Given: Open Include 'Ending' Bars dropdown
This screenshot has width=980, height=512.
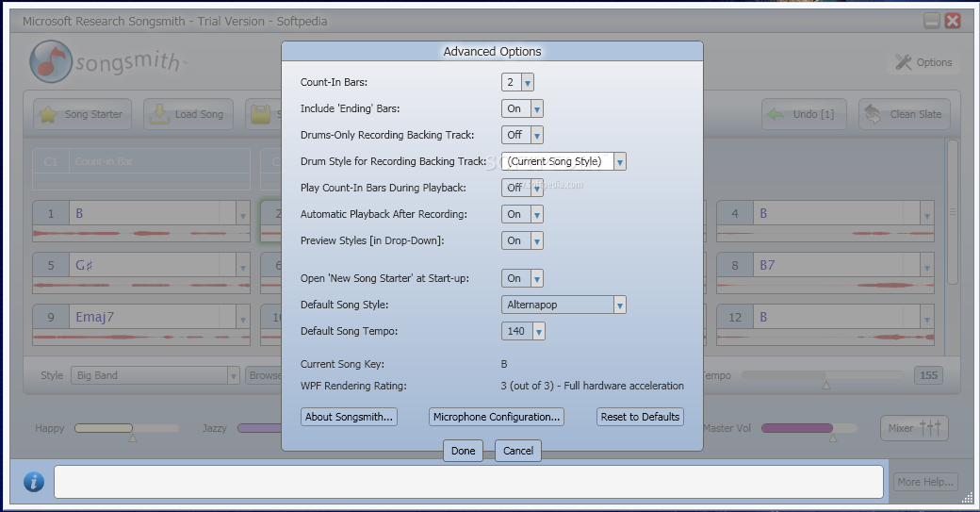Looking at the screenshot, I should coord(537,108).
